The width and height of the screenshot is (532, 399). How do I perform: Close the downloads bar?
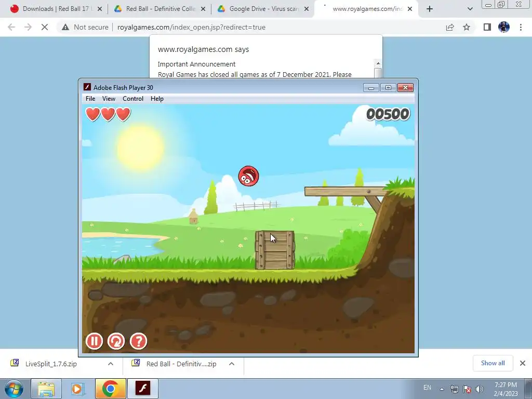tap(523, 363)
